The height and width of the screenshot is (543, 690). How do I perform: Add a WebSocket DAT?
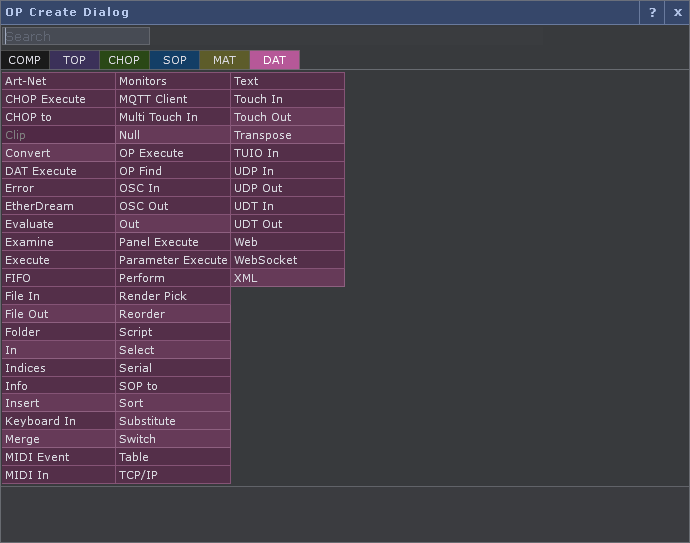tap(288, 260)
